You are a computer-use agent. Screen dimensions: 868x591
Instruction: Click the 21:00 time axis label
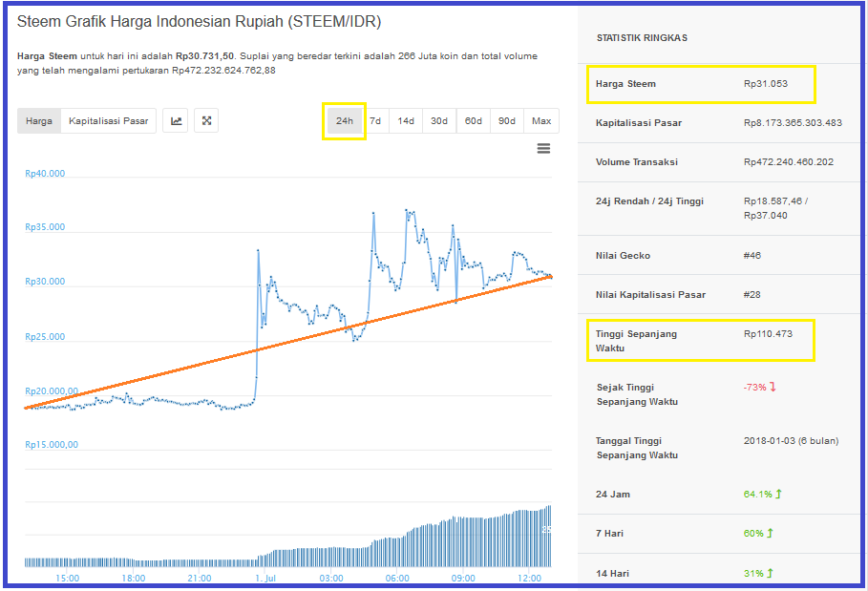pos(199,579)
